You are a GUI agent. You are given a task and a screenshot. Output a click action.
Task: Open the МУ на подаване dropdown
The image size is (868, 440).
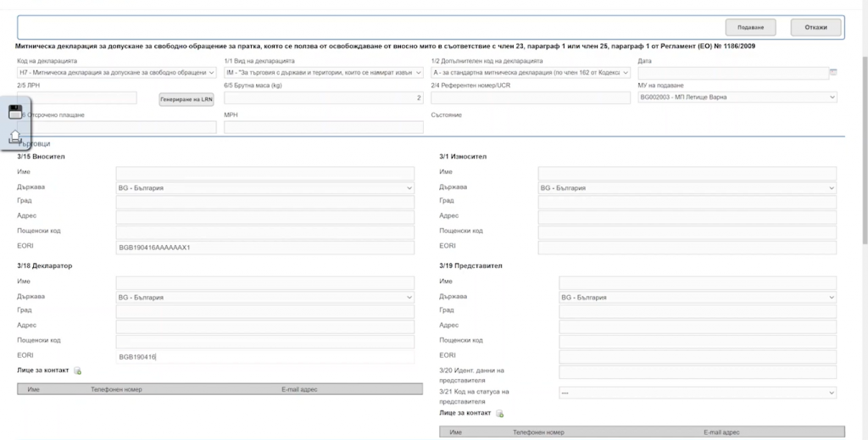pyautogui.click(x=736, y=97)
